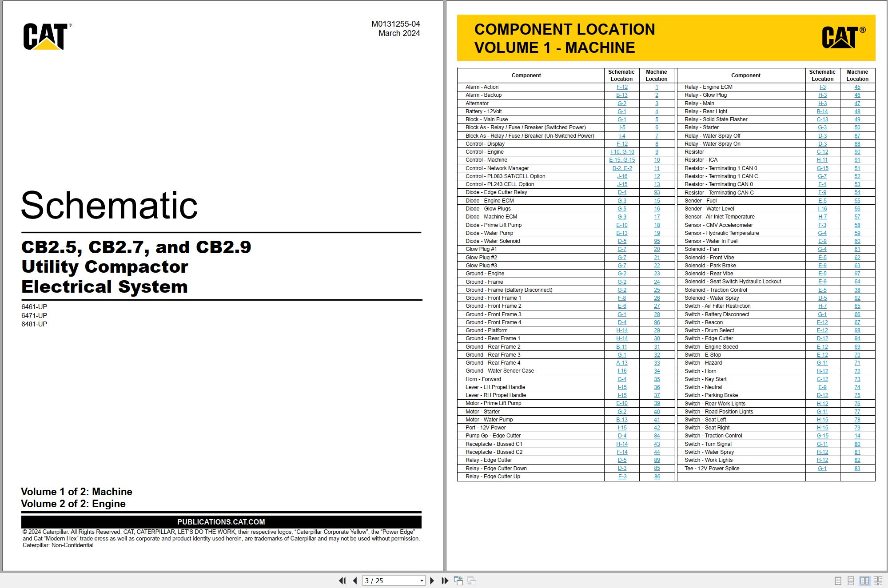Open machine location 4 for Battery - 12Volt
The height and width of the screenshot is (588, 888).
pos(657,111)
